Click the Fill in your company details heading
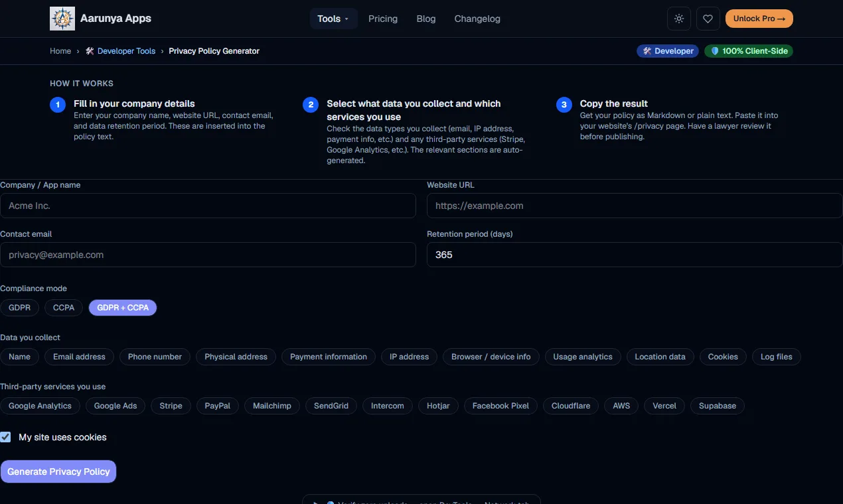The image size is (843, 504). [x=134, y=103]
